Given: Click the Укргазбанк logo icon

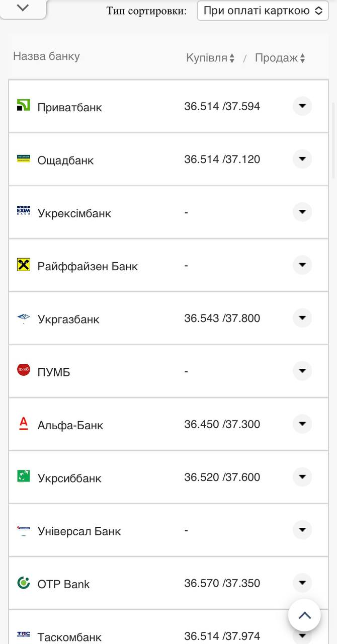Looking at the screenshot, I should [24, 317].
